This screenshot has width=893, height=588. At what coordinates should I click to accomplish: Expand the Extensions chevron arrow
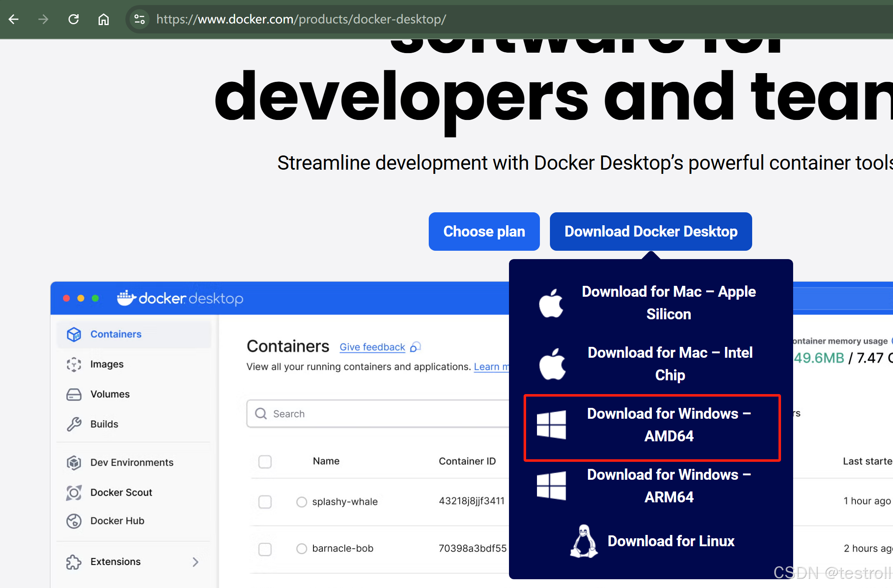(195, 562)
